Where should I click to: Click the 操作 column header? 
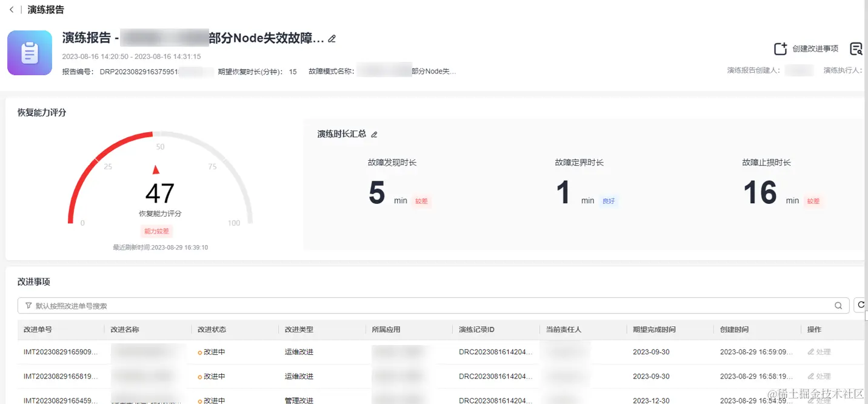814,329
